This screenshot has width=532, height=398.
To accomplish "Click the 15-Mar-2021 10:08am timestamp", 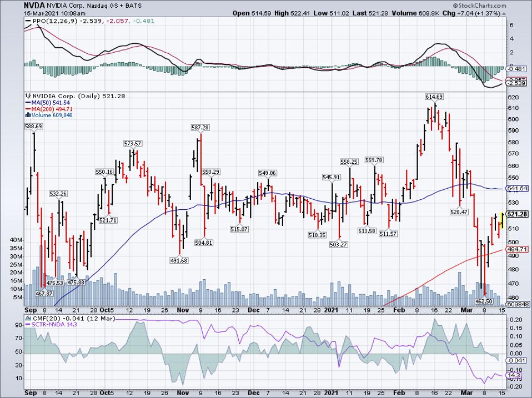I will coord(54,13).
